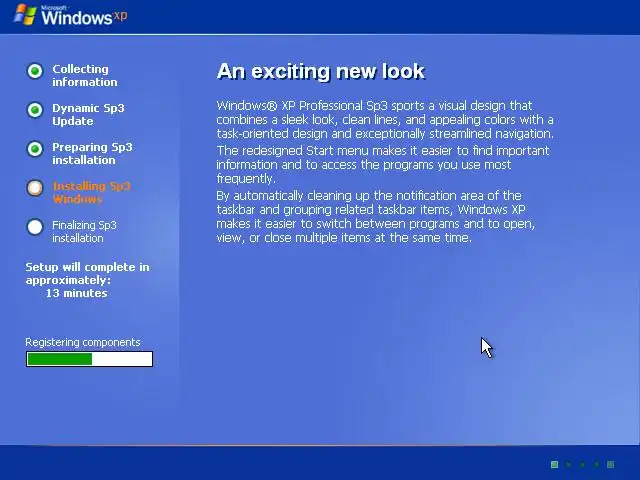The height and width of the screenshot is (480, 640).
Task: Click paragraph starting "The redesigned Start menu"
Action: point(383,164)
